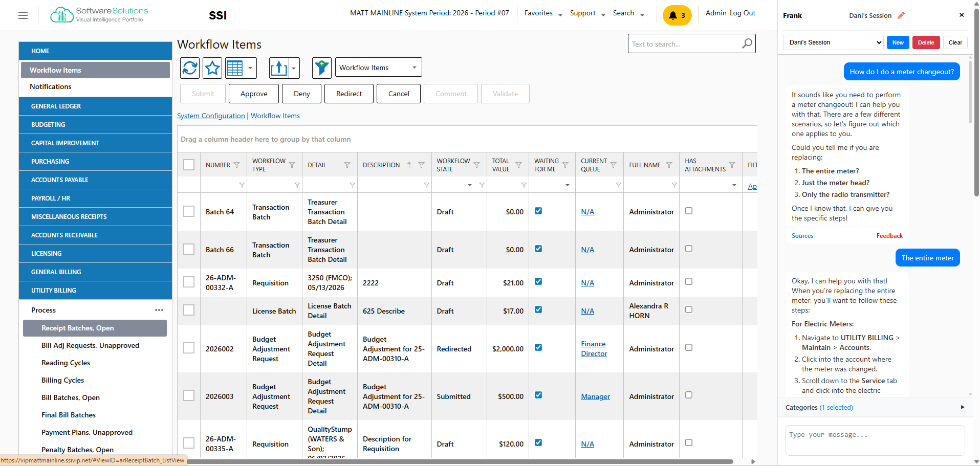980x466 pixels.
Task: Open the Favorites menu
Action: click(x=543, y=13)
